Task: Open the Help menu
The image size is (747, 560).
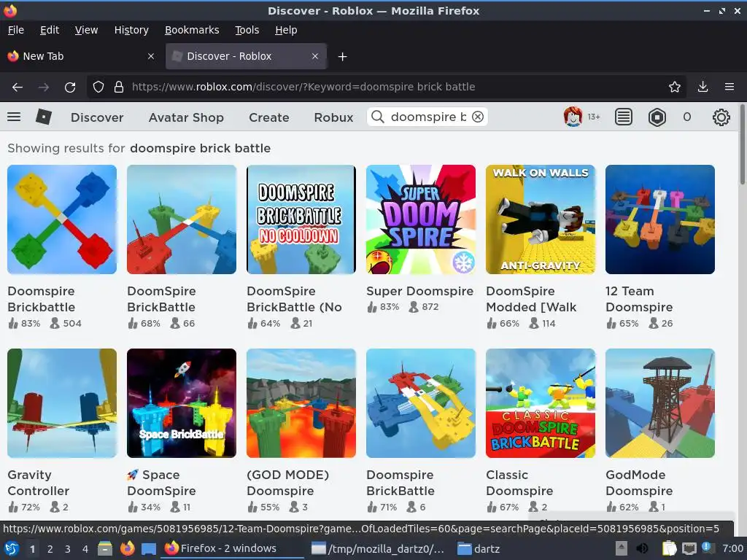Action: pos(286,30)
